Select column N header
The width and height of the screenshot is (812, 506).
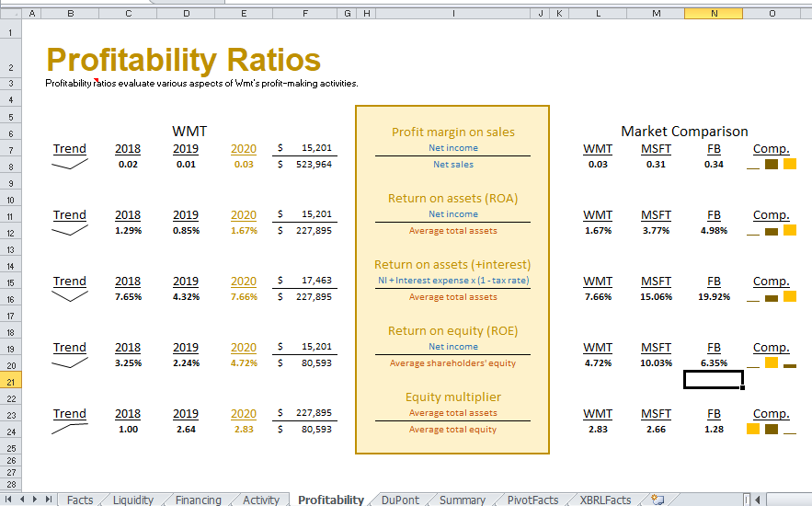coord(714,14)
